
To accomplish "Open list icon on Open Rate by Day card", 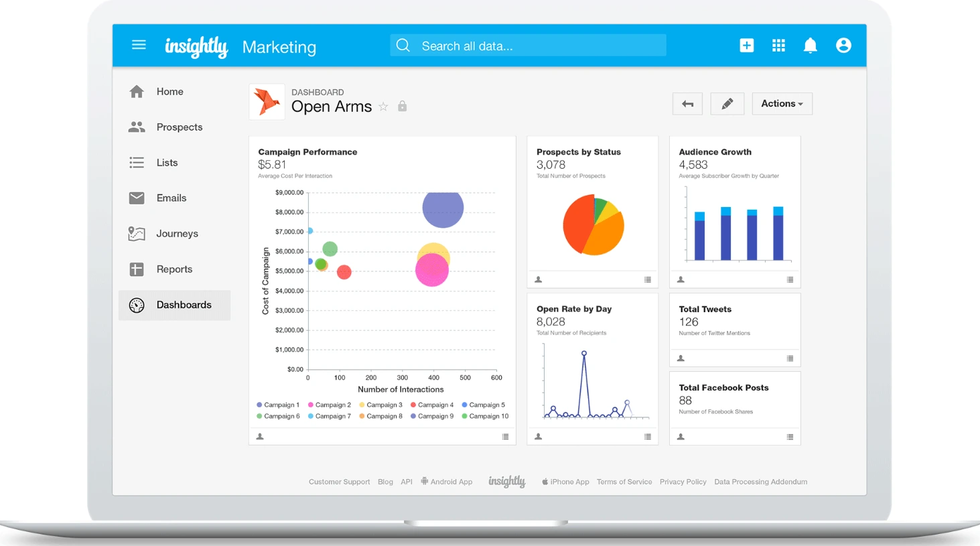I will [648, 437].
